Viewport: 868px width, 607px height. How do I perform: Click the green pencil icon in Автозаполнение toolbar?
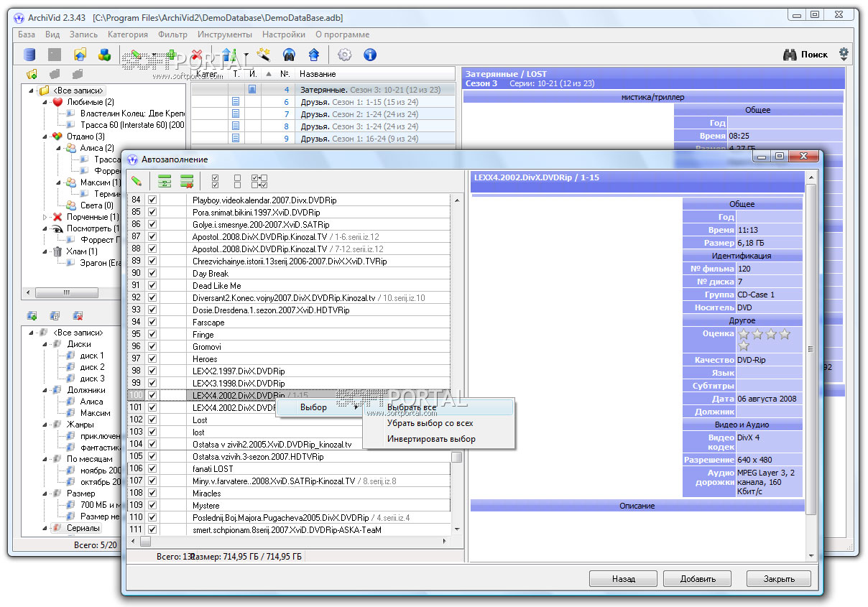(x=137, y=181)
